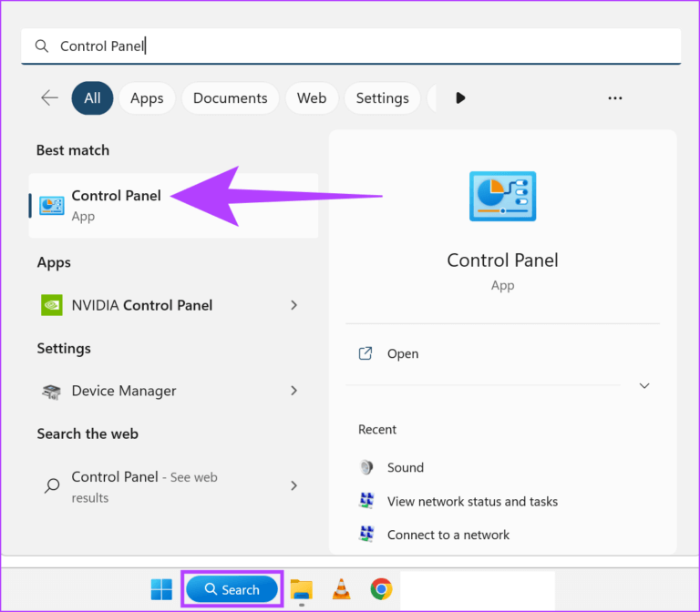
Task: Click web search magnifier icon beside Control Panel
Action: point(52,485)
